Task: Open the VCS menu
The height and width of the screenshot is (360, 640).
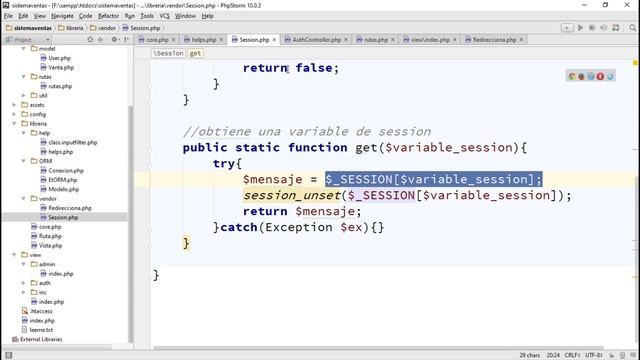Action: coord(164,16)
